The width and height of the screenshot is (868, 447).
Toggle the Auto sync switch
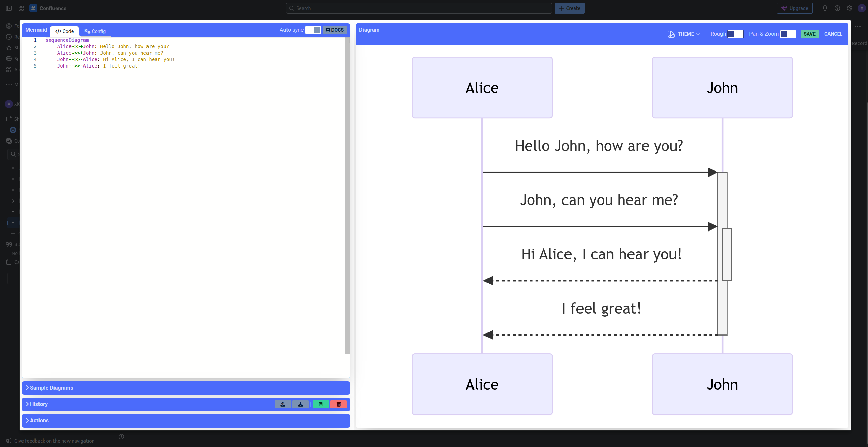click(313, 30)
